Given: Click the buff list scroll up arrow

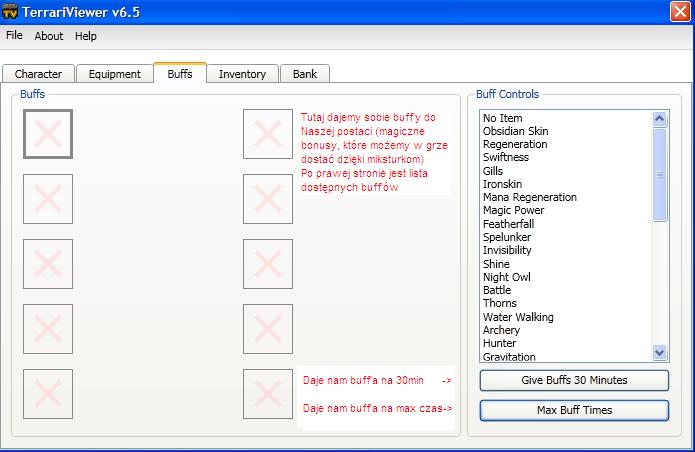Looking at the screenshot, I should coord(660,119).
